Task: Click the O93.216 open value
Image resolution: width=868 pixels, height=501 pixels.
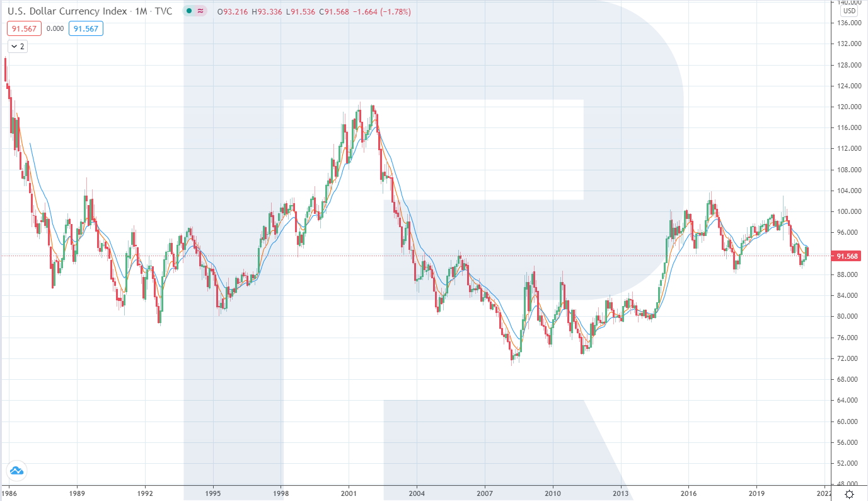Action: coord(231,11)
